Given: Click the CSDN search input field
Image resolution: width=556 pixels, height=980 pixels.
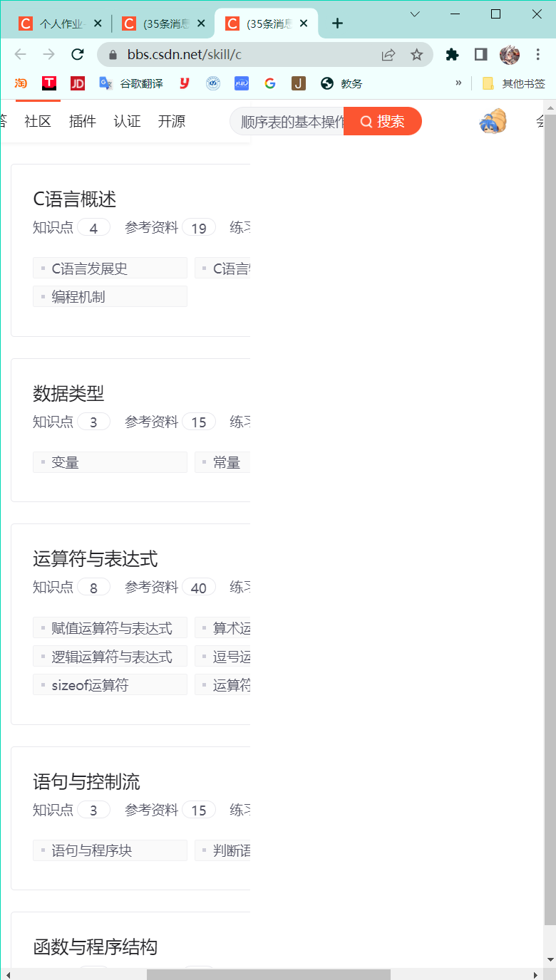Looking at the screenshot, I should click(x=291, y=122).
